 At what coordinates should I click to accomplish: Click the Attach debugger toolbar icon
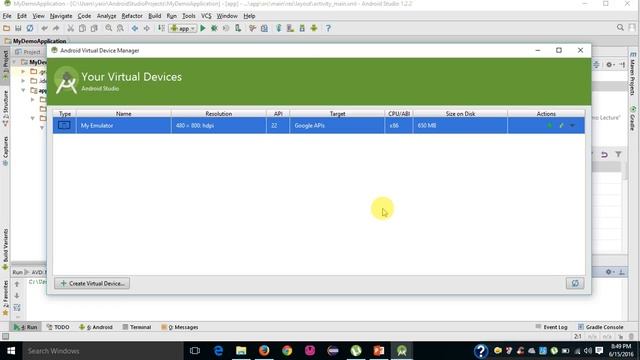(x=238, y=28)
